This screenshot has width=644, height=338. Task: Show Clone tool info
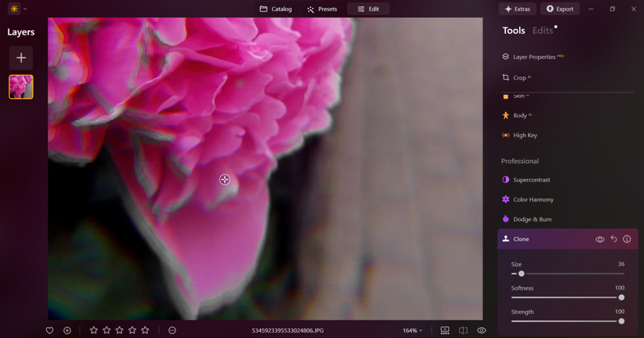(x=626, y=239)
